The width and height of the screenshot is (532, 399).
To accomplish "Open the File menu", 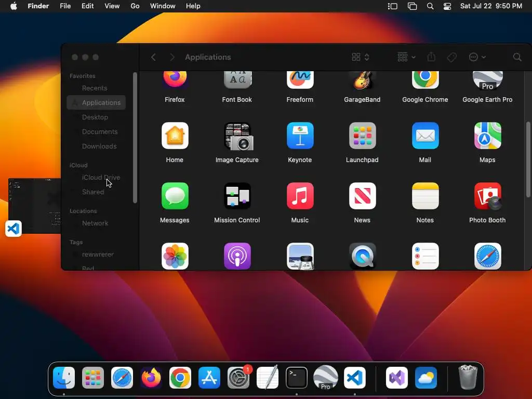I will (65, 6).
